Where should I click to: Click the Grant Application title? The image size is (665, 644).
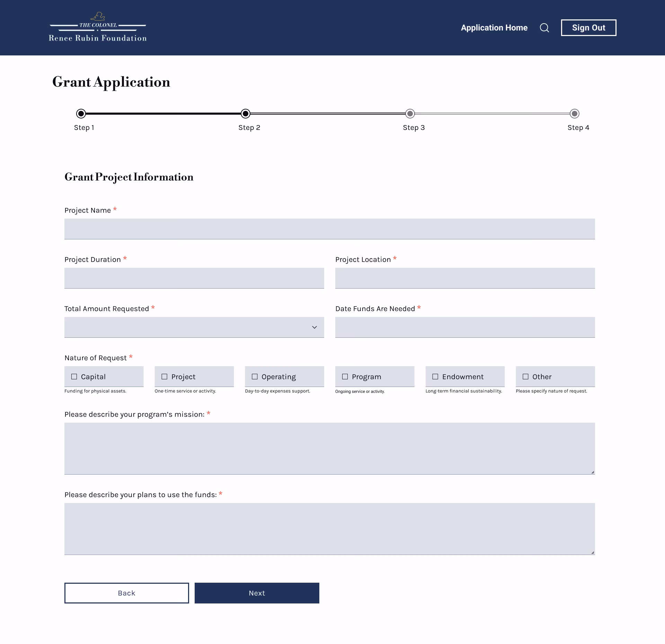tap(111, 82)
